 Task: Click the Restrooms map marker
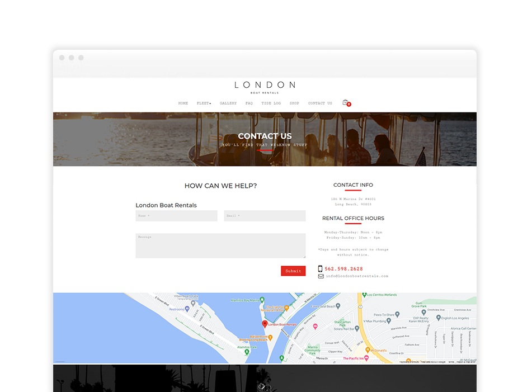point(187,309)
